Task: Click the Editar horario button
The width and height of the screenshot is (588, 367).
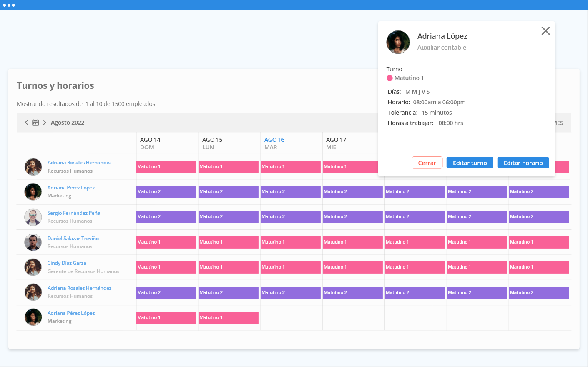Action: click(523, 163)
